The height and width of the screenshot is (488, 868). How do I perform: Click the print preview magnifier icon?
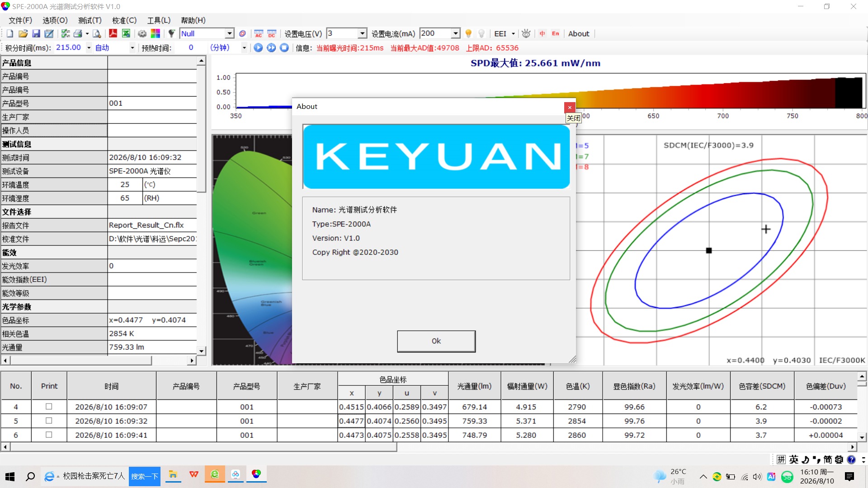[97, 34]
